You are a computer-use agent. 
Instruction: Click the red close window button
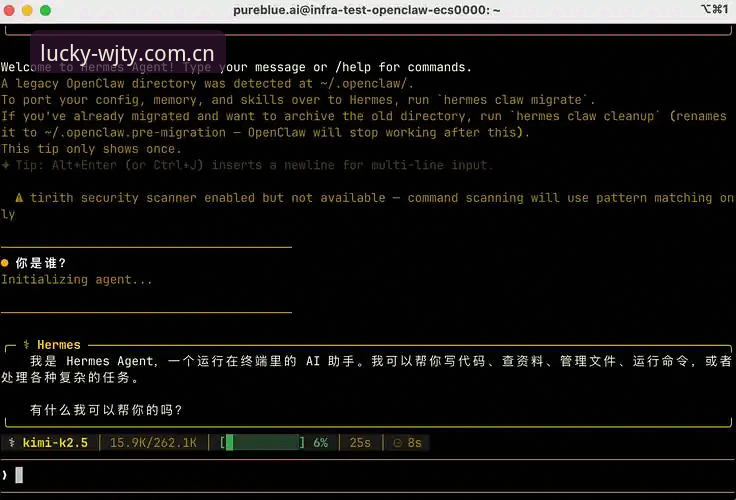[x=9, y=10]
